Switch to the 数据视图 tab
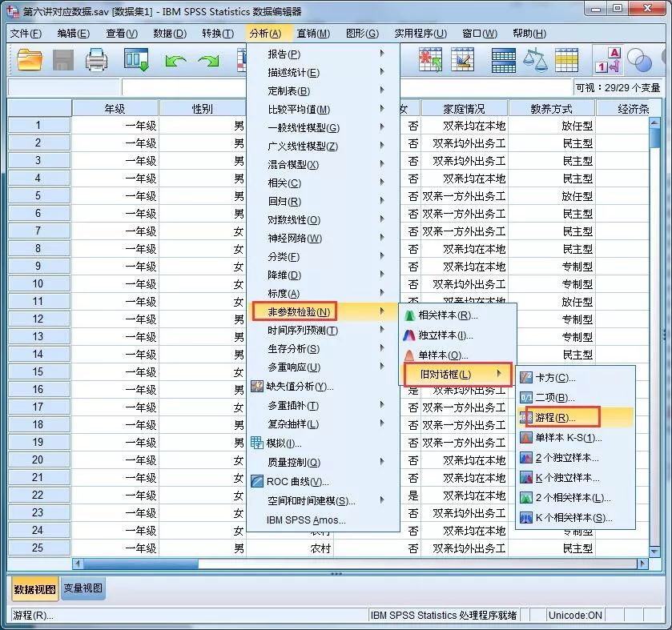This screenshot has width=672, height=630. [x=34, y=589]
